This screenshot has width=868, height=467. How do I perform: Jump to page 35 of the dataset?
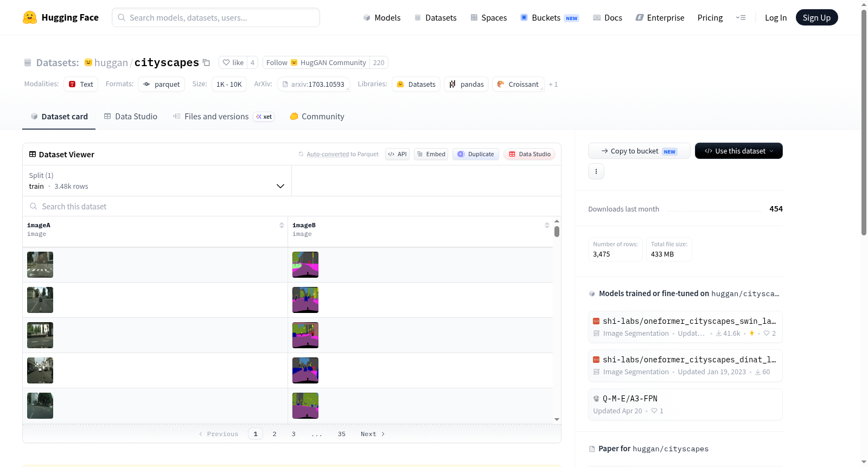[x=342, y=434]
